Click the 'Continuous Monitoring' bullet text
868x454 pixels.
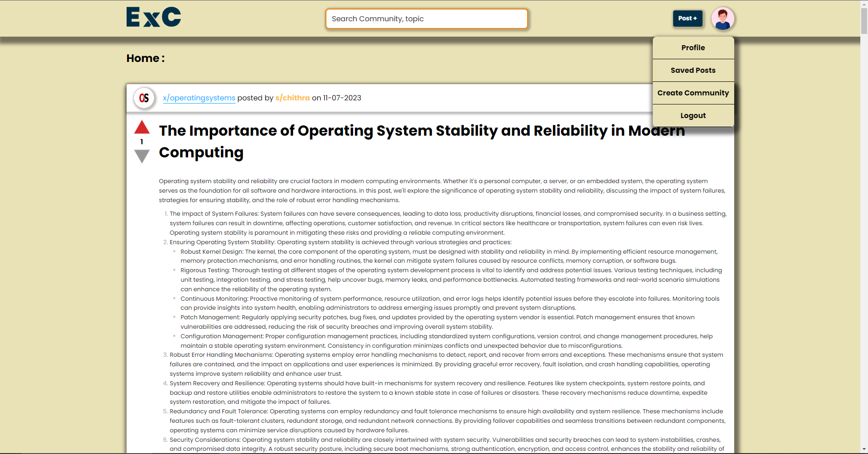tap(450, 303)
